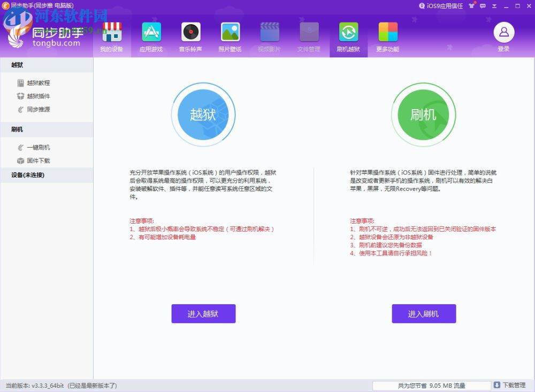Screen dimensions: 535x392
Task: Click the 越狱插件 box icon
Action: pyautogui.click(x=20, y=96)
